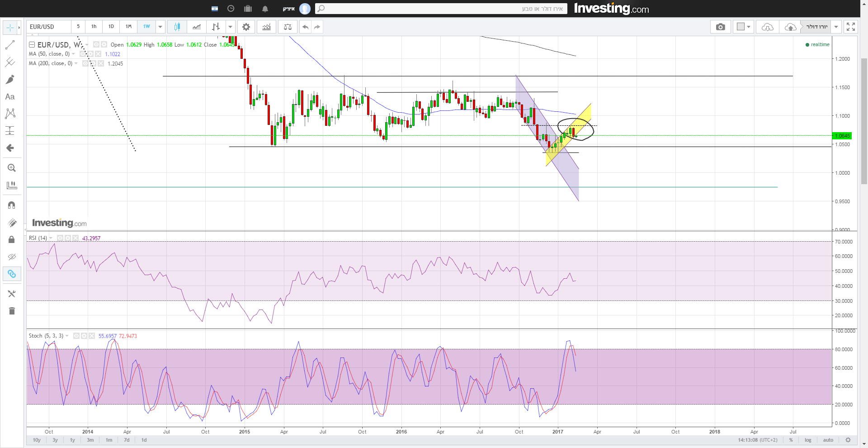Open the indicators menu
Screen dimensions: 868x448
[x=267, y=27]
